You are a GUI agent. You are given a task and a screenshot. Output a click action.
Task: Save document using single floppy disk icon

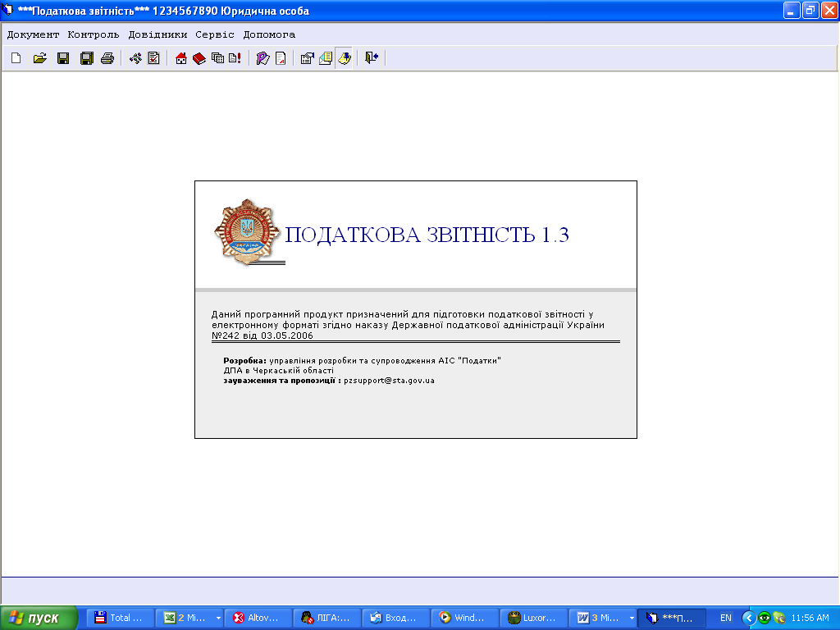point(63,58)
